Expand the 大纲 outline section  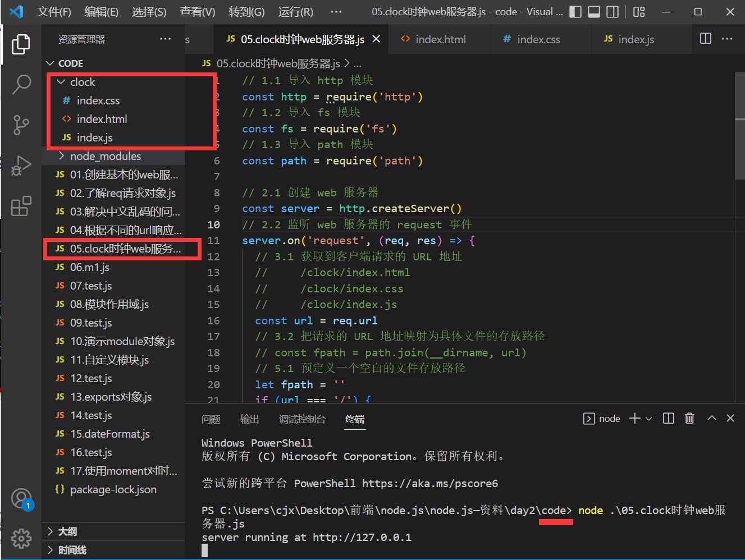coord(114,531)
